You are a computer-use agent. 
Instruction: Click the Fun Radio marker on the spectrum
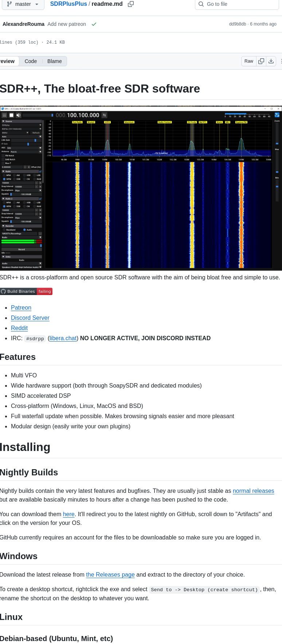(77, 122)
